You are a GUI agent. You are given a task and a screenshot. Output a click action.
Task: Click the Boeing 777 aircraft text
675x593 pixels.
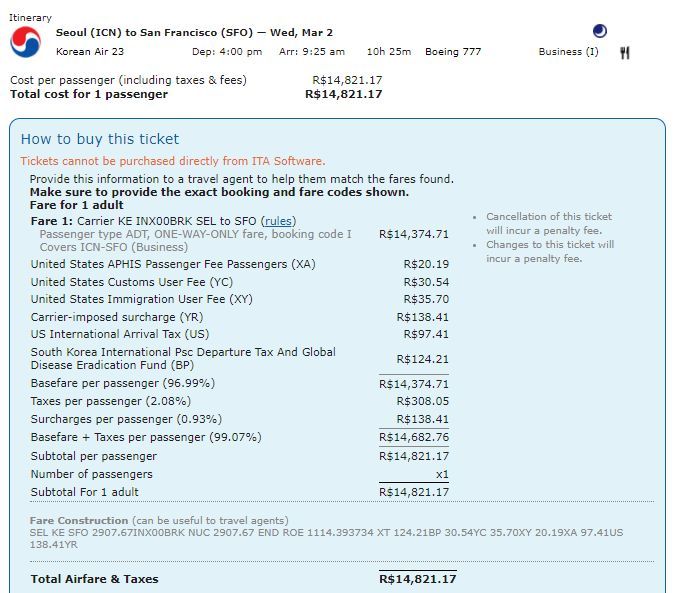[453, 52]
